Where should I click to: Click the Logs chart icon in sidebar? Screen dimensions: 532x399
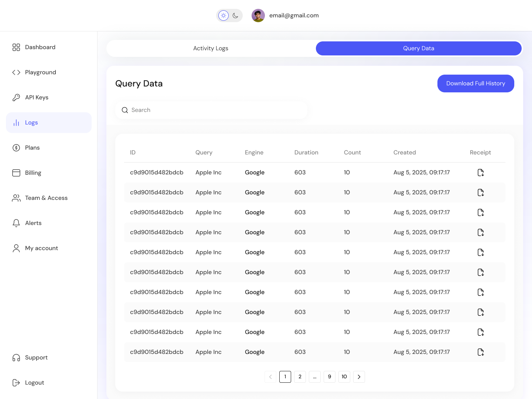point(16,122)
